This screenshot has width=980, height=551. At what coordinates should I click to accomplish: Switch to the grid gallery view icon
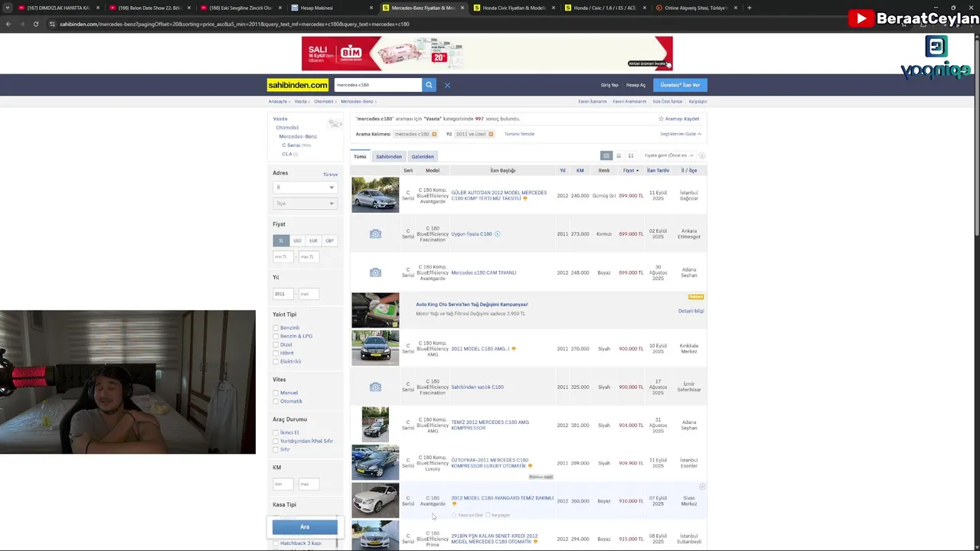(x=631, y=156)
